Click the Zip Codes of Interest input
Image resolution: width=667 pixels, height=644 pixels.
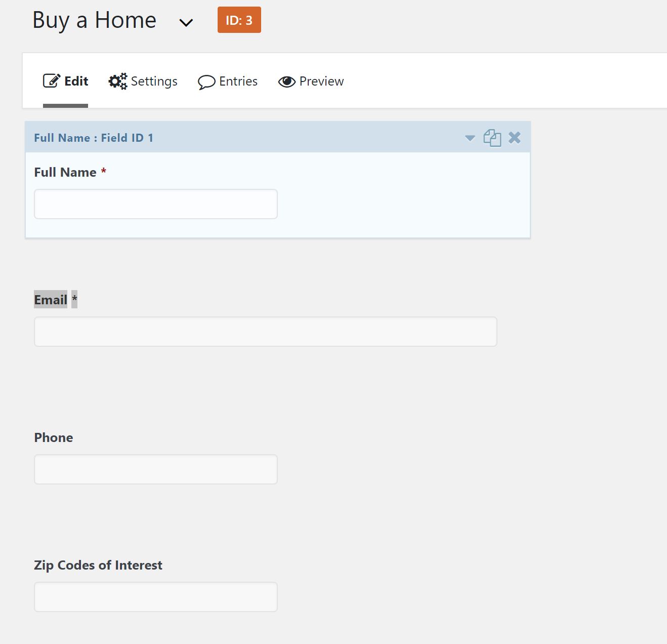tap(156, 597)
